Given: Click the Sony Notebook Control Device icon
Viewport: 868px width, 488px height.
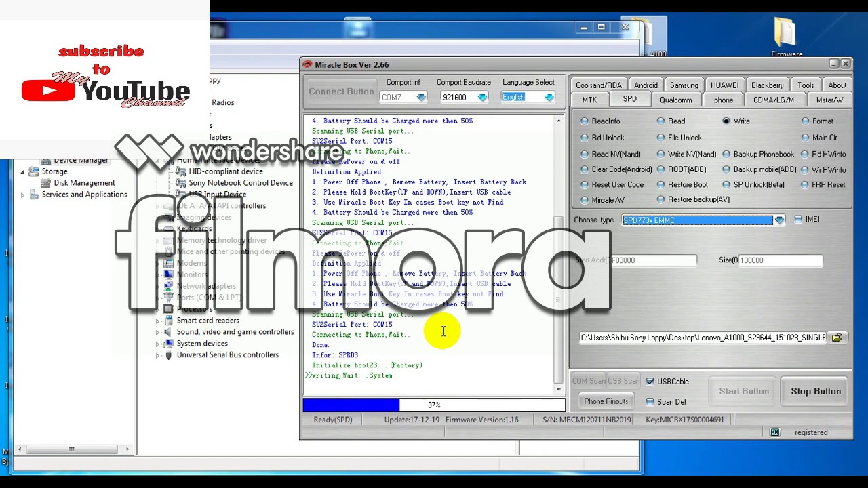Looking at the screenshot, I should point(180,183).
